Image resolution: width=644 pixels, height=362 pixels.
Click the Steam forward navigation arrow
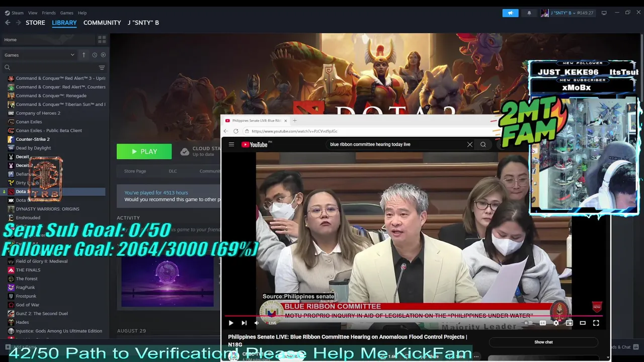tap(18, 23)
